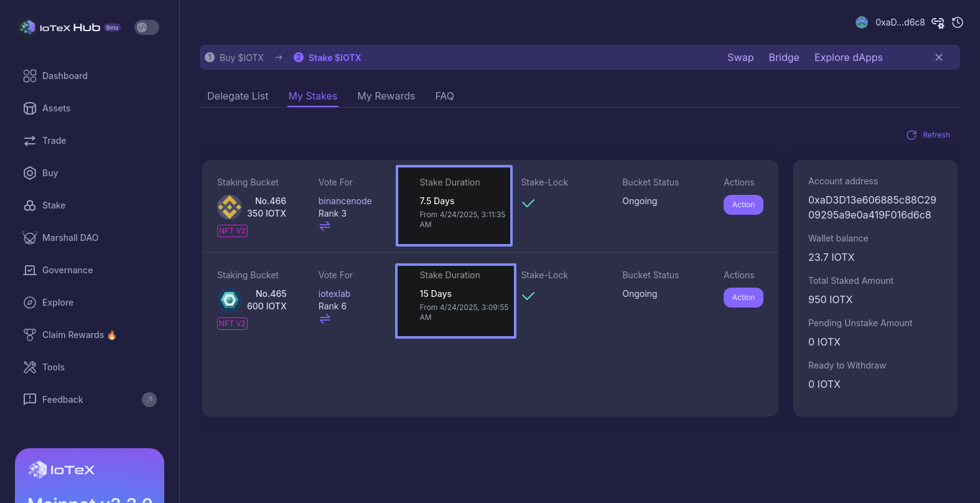Open Trade via the swap arrows icon
The width and height of the screenshot is (980, 503).
pyautogui.click(x=30, y=141)
